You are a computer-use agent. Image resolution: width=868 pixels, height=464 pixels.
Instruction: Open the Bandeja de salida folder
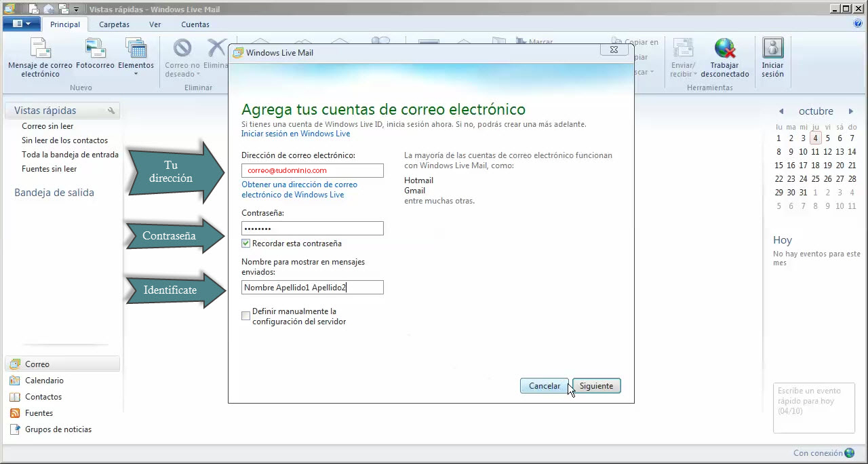[54, 193]
